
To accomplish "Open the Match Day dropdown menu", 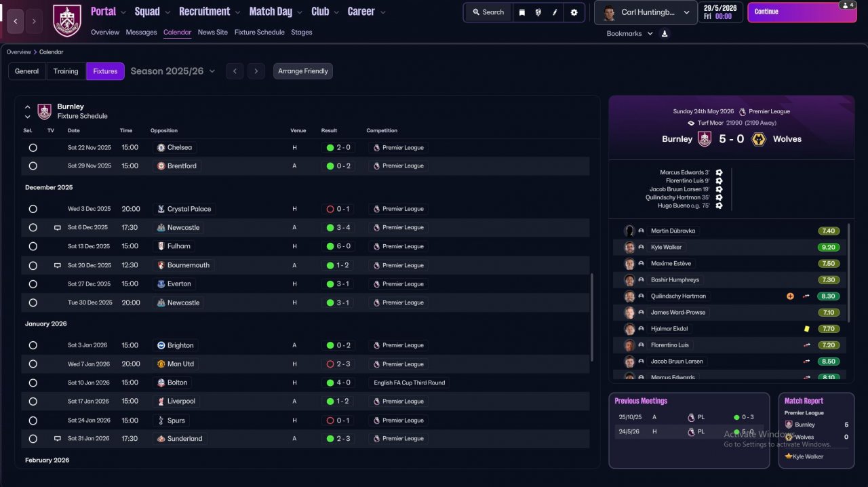I will coord(277,12).
